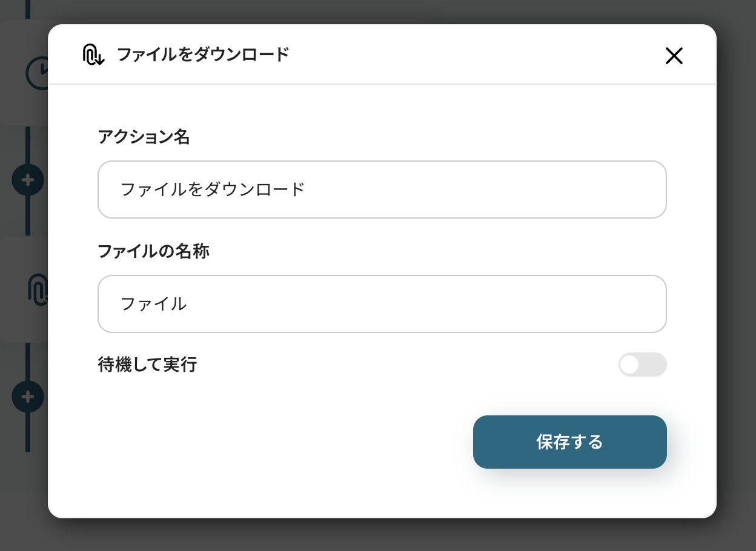Click the white knob of the 待機して実行 switch

[x=630, y=365]
